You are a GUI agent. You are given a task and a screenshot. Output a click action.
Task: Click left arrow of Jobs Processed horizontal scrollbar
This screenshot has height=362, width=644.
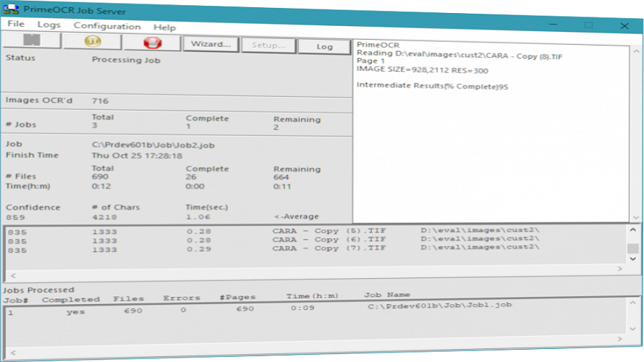[13, 353]
